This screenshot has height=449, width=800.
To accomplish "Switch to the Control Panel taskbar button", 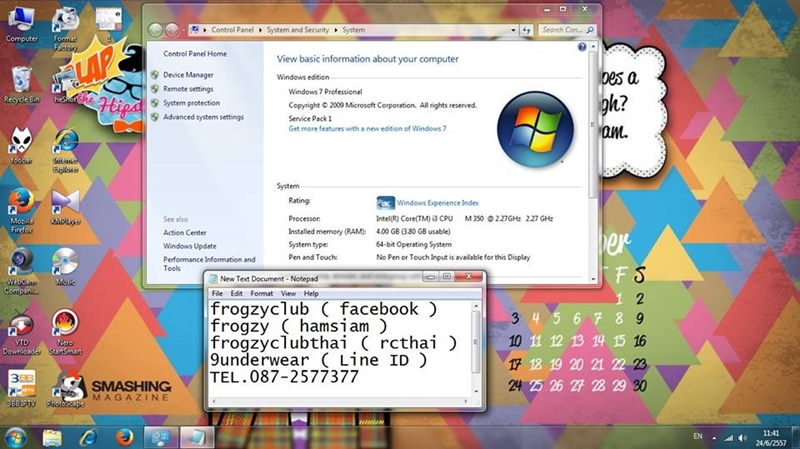I will pyautogui.click(x=161, y=438).
